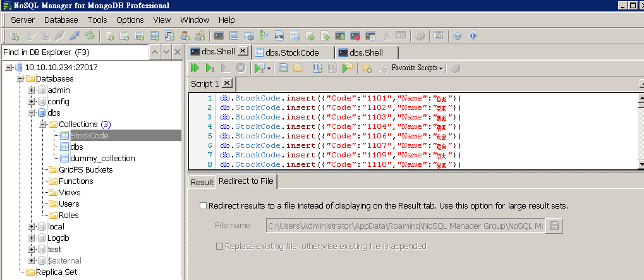Collapse the Databases folder node

coord(20,79)
